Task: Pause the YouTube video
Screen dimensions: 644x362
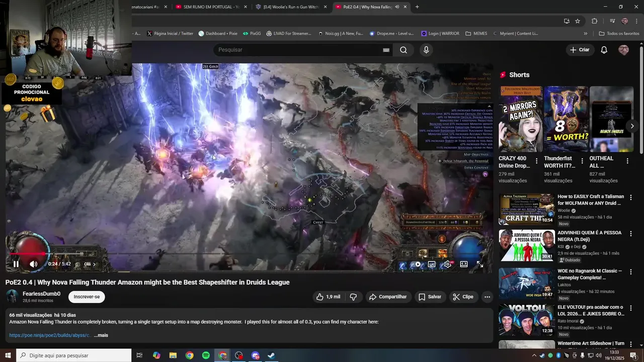Action: 16,264
